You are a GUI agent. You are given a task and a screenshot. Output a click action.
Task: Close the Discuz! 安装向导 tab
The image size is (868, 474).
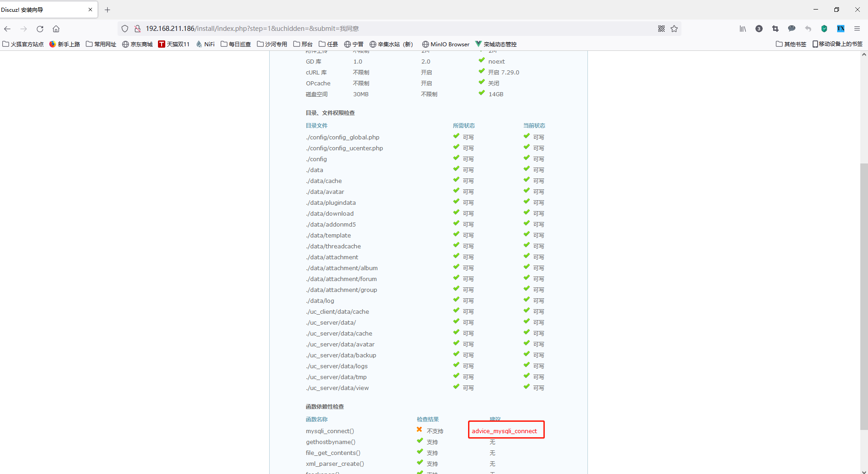pos(90,10)
